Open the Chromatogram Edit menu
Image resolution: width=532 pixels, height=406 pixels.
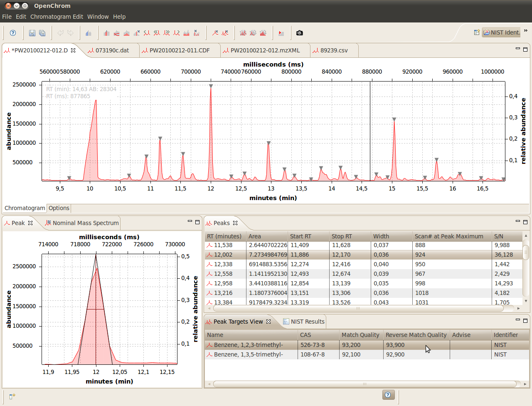57,17
